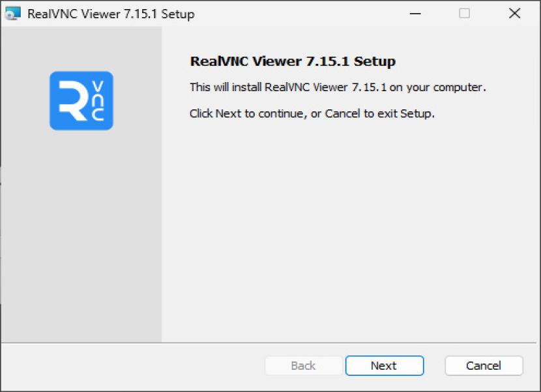
Task: Click the large white R in the logo
Action: pyautogui.click(x=70, y=101)
